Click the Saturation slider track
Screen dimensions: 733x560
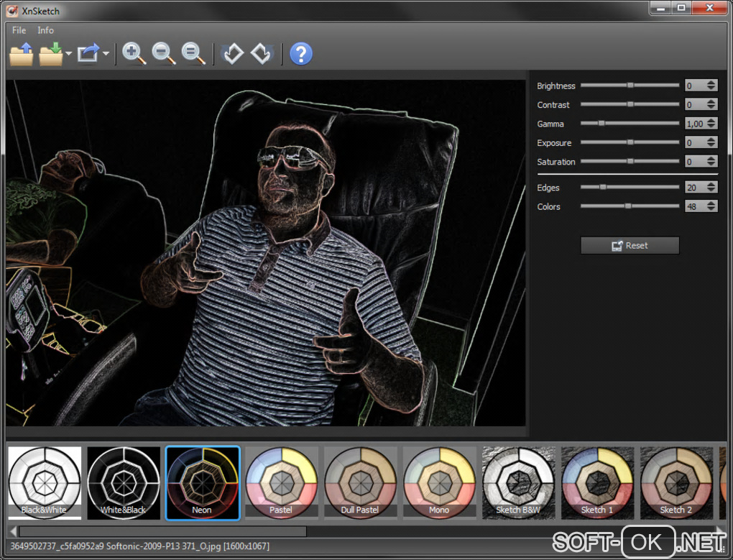click(x=630, y=161)
